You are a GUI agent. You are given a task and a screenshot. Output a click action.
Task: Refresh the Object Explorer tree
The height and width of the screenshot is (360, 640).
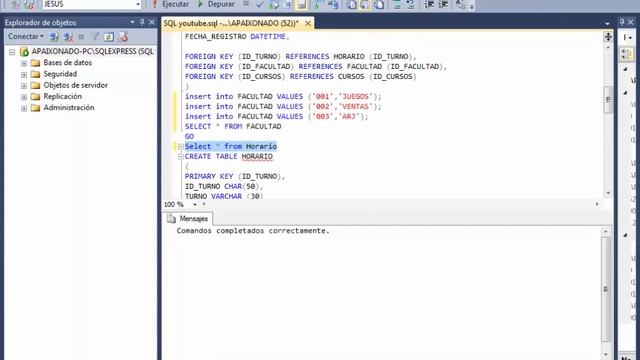109,37
